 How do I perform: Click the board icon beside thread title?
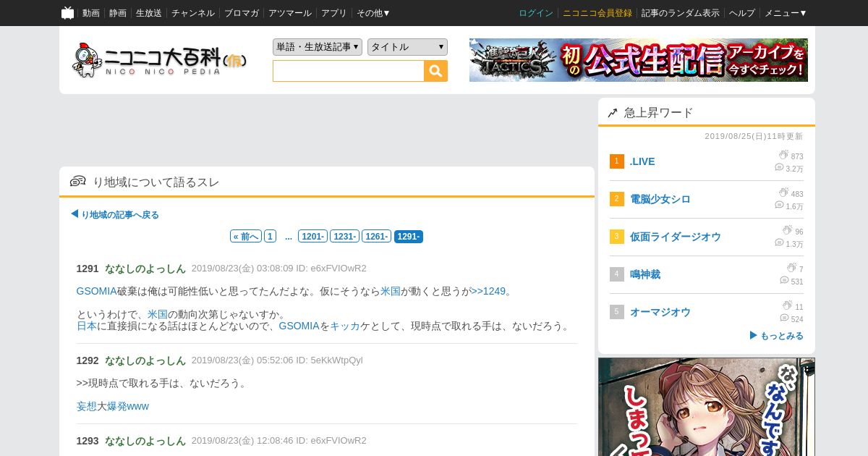click(78, 182)
